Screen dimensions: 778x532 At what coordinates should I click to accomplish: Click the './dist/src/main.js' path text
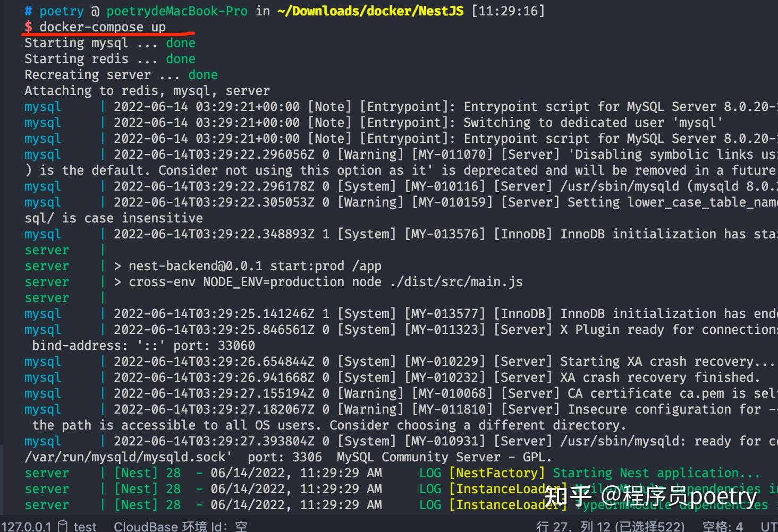[456, 282]
